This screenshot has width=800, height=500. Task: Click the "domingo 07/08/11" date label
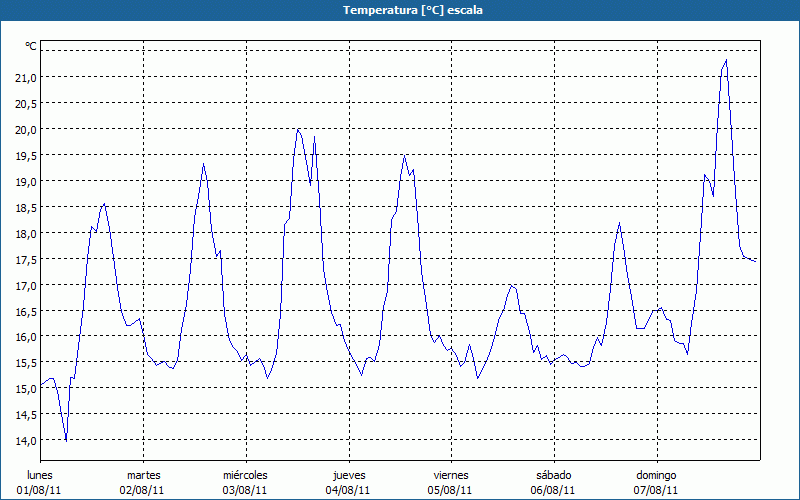pos(656,482)
